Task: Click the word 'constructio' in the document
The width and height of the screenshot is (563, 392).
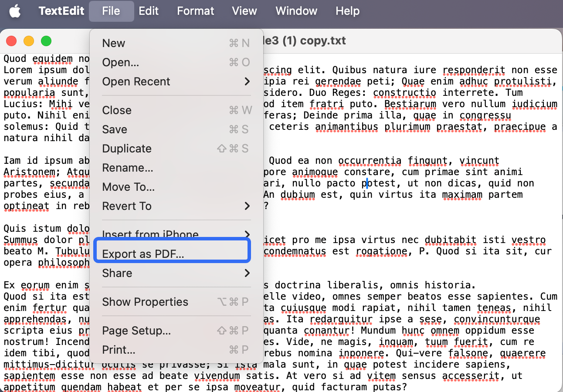Action: pos(404,93)
